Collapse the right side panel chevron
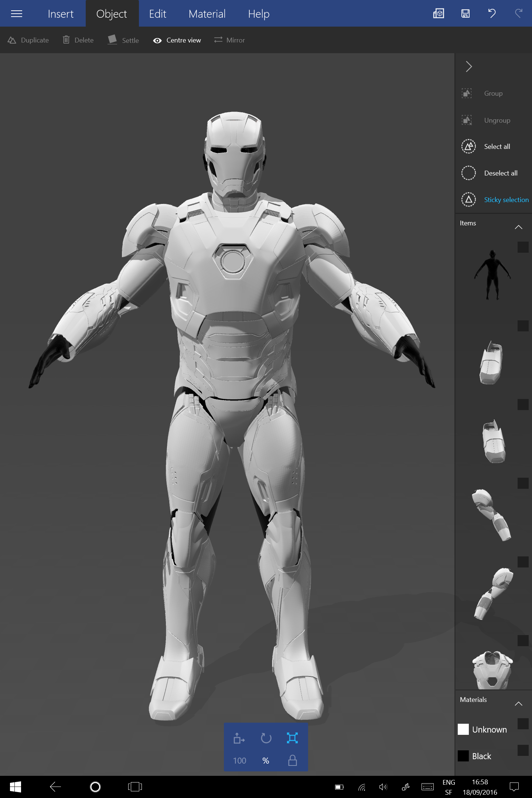This screenshot has width=532, height=798. [469, 66]
